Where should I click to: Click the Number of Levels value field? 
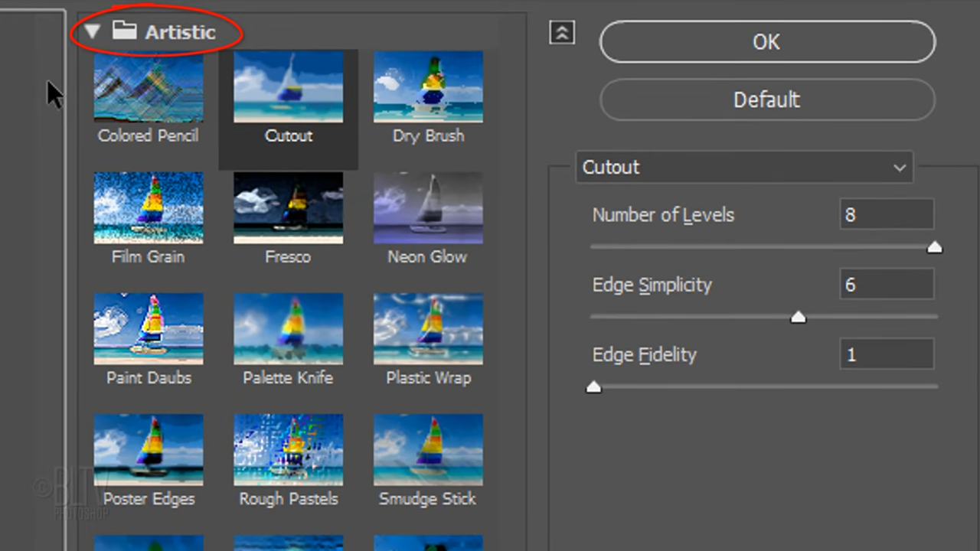(886, 215)
